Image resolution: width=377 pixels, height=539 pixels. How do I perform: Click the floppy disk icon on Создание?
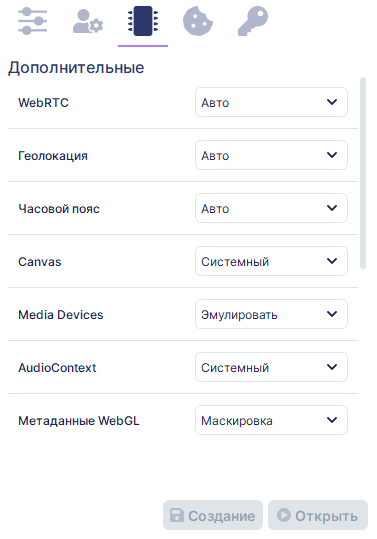pos(177,515)
